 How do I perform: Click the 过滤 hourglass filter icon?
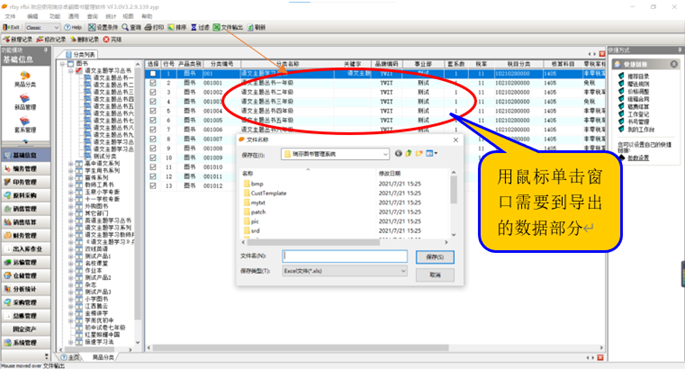click(x=194, y=28)
